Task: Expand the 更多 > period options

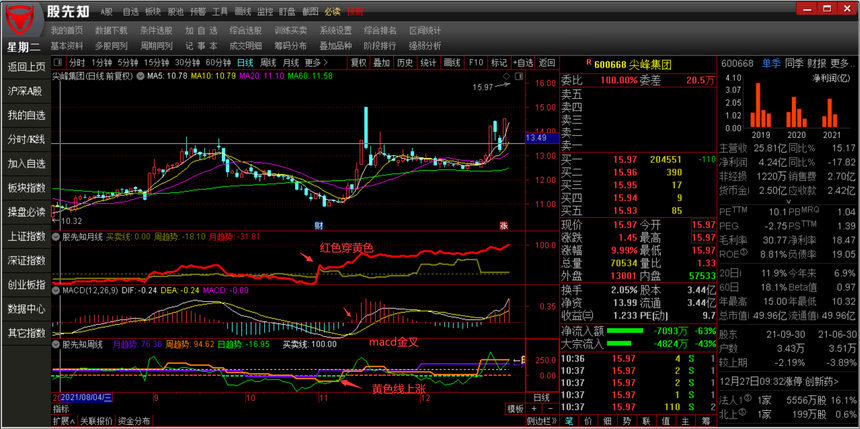Action: 316,63
